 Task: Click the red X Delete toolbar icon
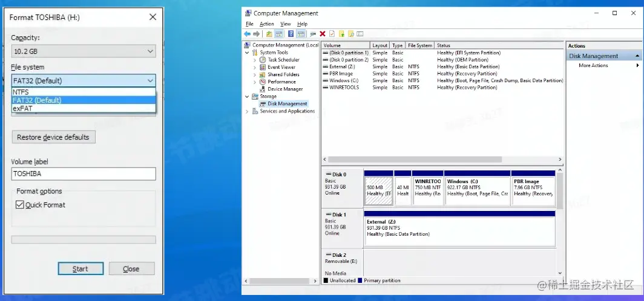[x=323, y=34]
